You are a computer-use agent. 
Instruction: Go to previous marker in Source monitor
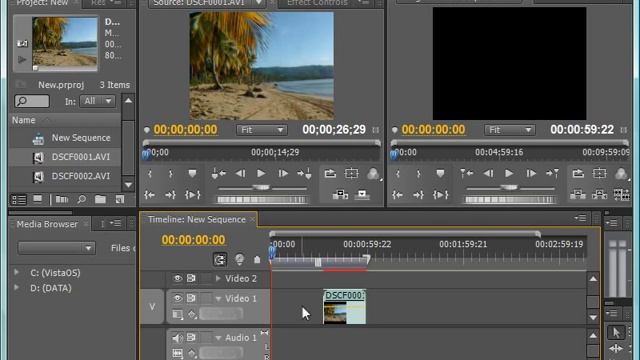pyautogui.click(x=219, y=174)
